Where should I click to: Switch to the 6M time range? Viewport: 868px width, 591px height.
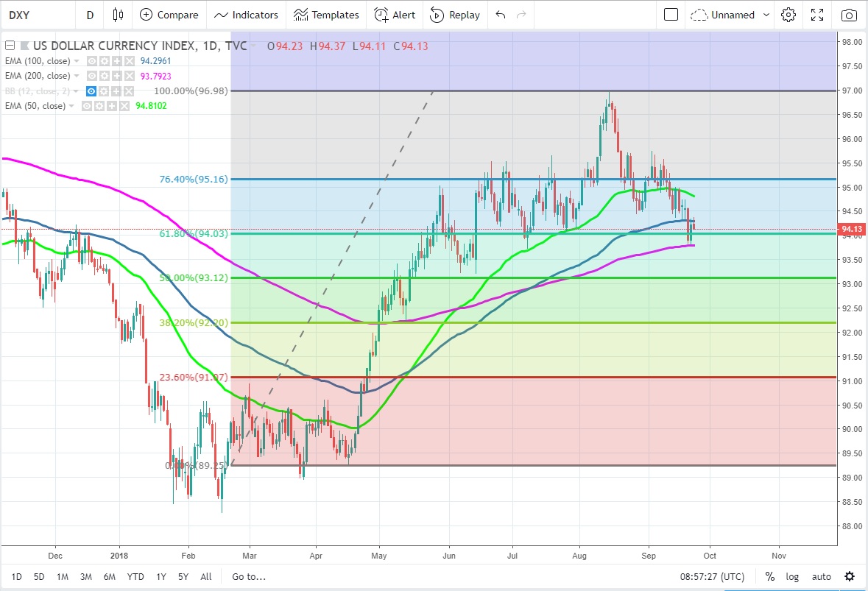110,576
